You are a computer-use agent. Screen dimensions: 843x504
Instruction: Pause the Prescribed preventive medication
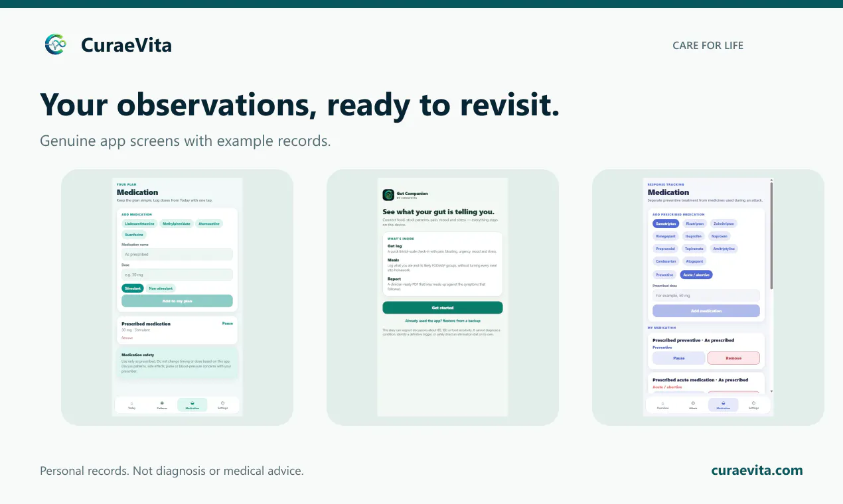pyautogui.click(x=679, y=358)
